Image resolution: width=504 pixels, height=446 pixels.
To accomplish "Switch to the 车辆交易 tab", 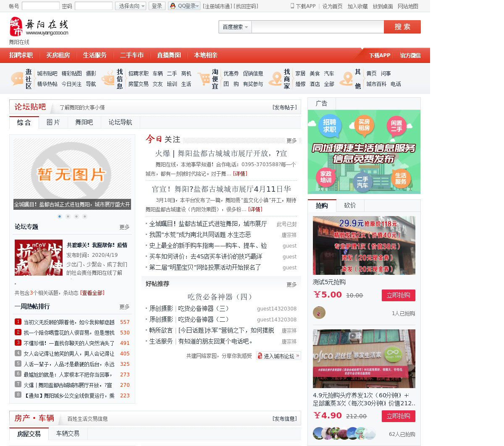I will point(68,433).
